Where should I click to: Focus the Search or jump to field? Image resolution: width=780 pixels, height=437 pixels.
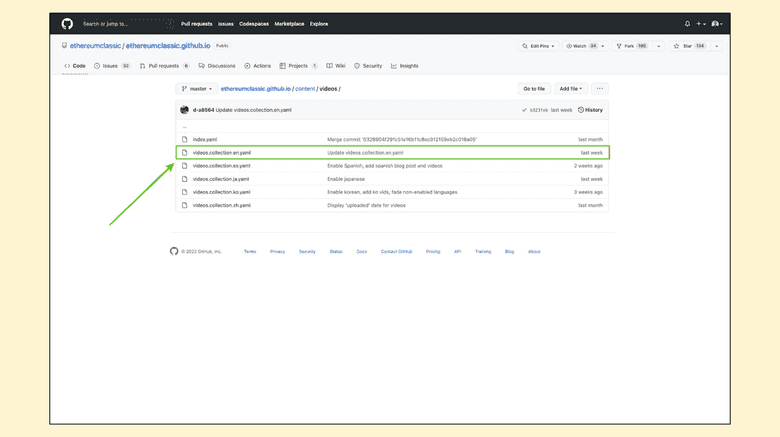point(125,24)
